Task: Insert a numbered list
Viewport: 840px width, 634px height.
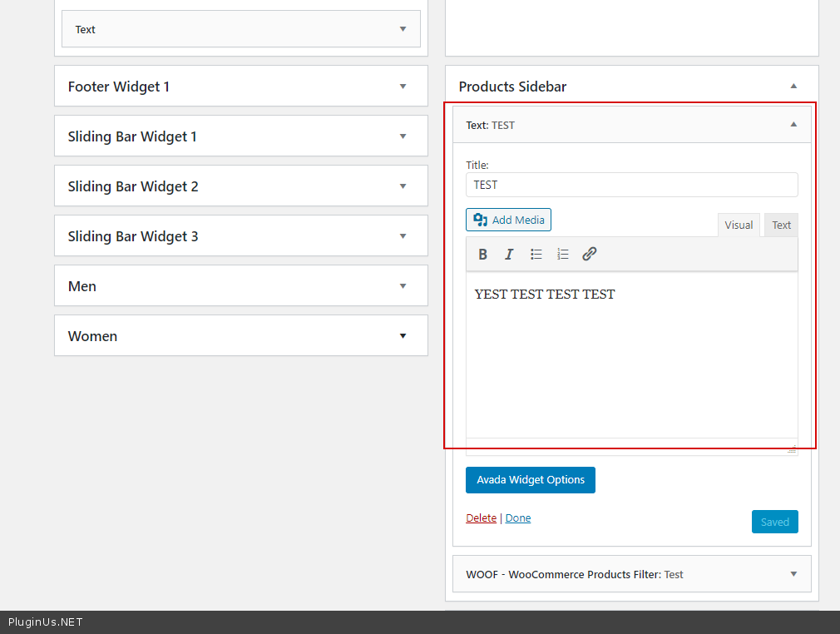Action: coord(563,255)
